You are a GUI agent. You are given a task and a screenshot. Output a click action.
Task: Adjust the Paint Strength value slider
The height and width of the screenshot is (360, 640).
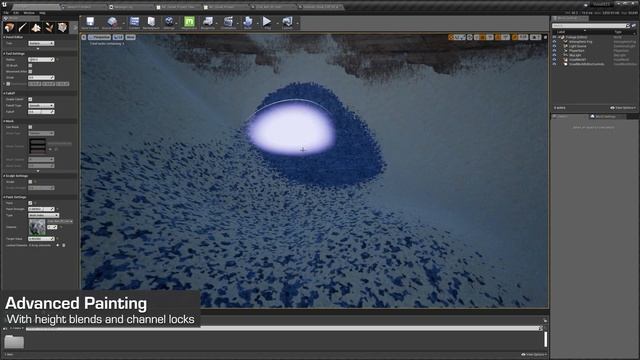point(41,209)
